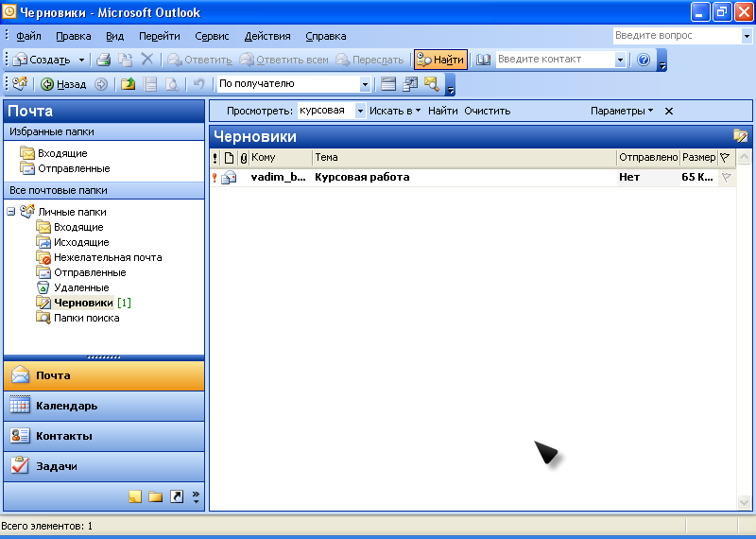Click the Reading pane toolbar icon
Viewport: 756px width, 539px height.
tap(150, 84)
